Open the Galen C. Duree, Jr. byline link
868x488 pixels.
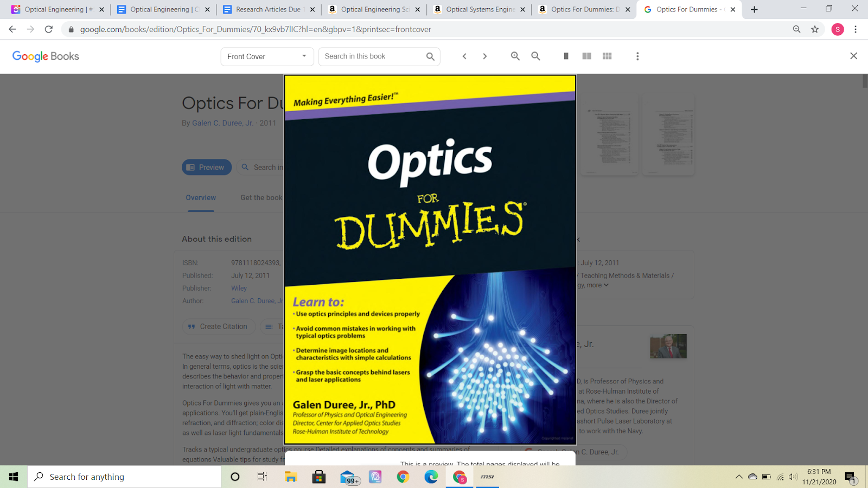pos(222,123)
